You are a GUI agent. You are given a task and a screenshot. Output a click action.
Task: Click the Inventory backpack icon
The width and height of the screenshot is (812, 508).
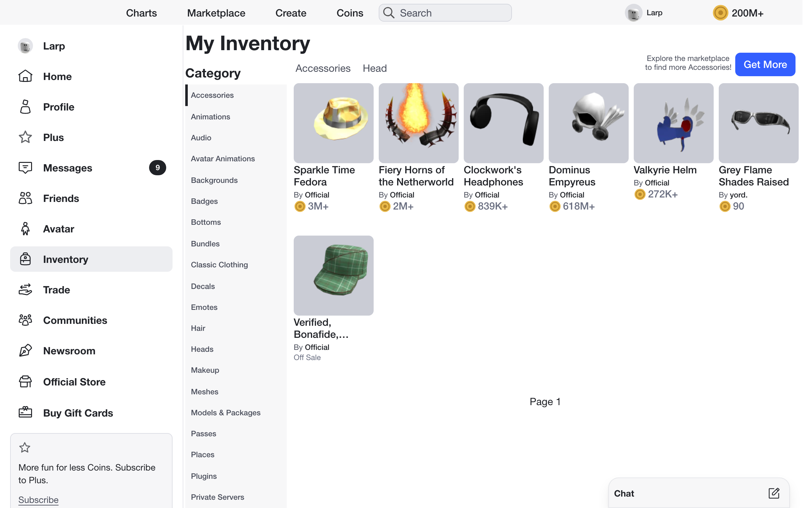point(25,259)
